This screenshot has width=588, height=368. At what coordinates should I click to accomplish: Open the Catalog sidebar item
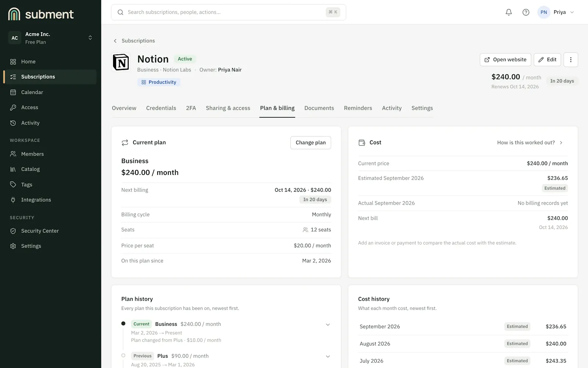tap(50, 169)
